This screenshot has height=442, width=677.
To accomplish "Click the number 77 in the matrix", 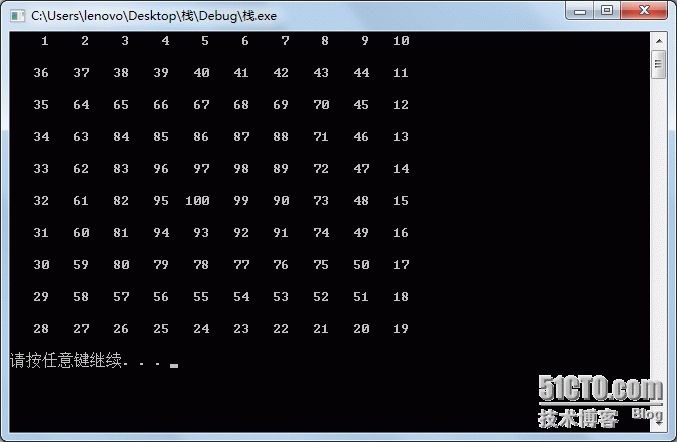I will [x=241, y=265].
